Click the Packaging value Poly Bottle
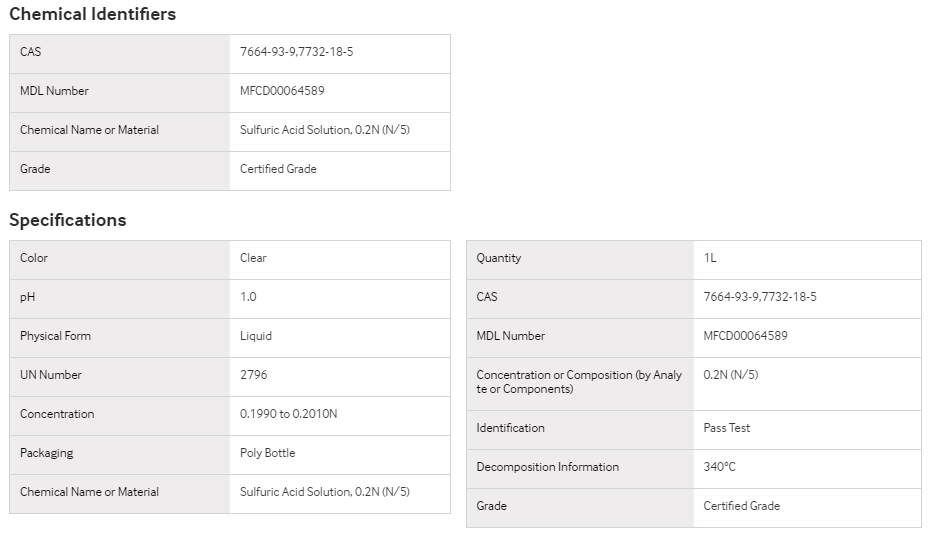Viewport: 929px width, 535px height. coord(267,453)
